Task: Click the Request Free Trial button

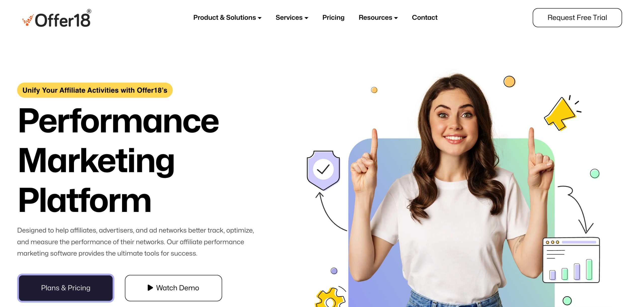Action: (x=577, y=18)
